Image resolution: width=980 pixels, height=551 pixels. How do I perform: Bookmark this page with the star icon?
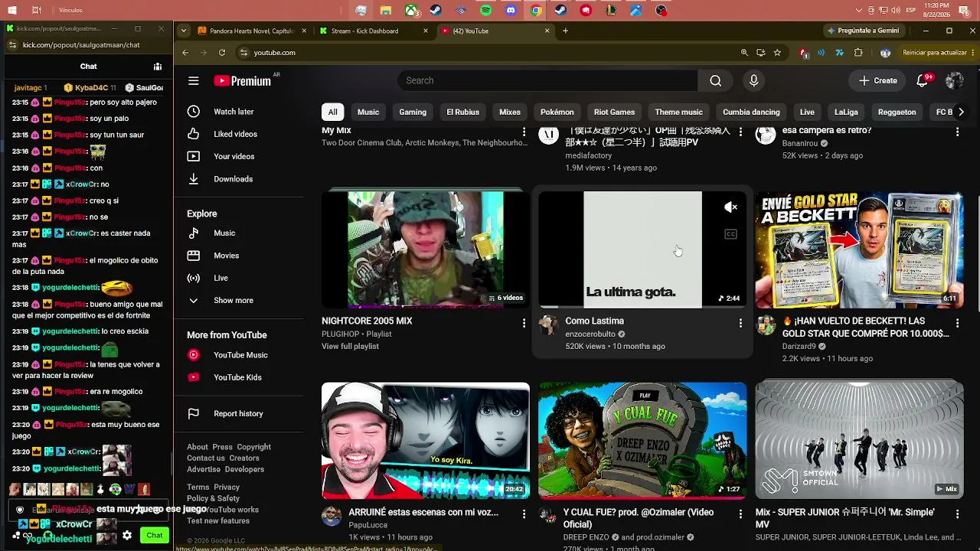(777, 53)
